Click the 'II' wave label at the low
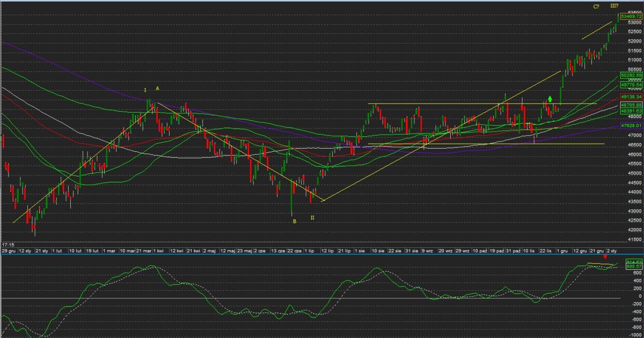This screenshot has height=338, width=644. [312, 218]
